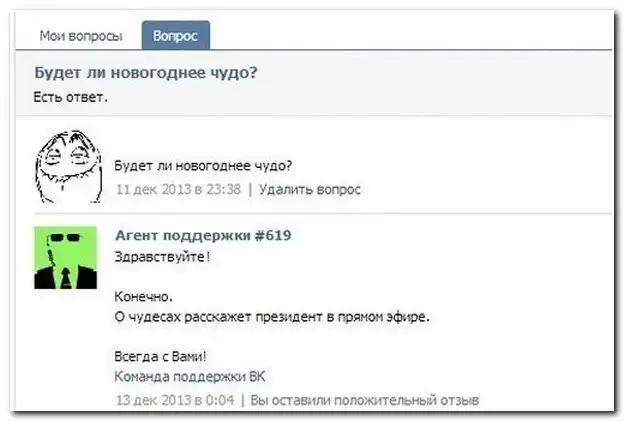Screen dimensions: 625x422
Task: Open the Агент поддержки #619 profile link
Action: pos(203,236)
